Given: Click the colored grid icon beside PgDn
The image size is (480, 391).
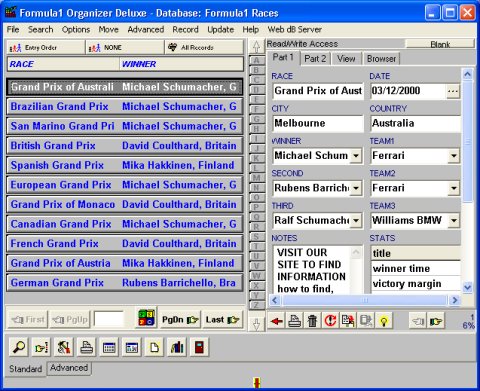Looking at the screenshot, I should point(146,318).
